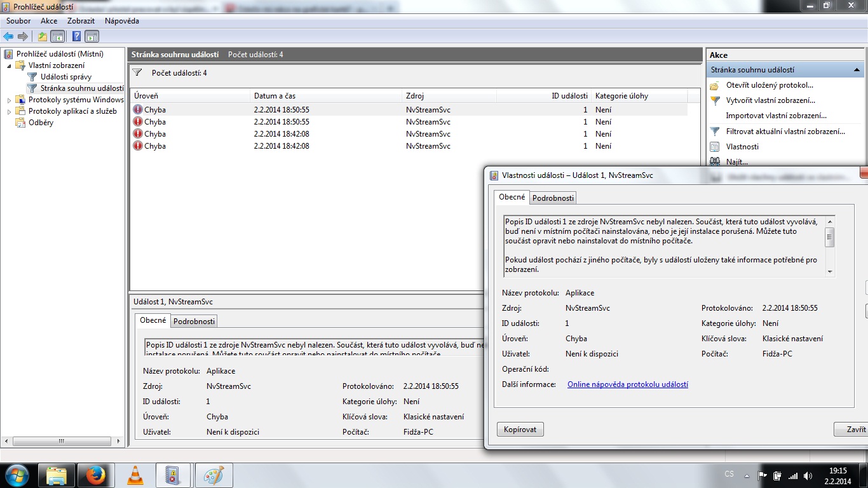Collapse Stránka souhrnu událostí section in Akce pane
868x488 pixels.
coord(857,70)
